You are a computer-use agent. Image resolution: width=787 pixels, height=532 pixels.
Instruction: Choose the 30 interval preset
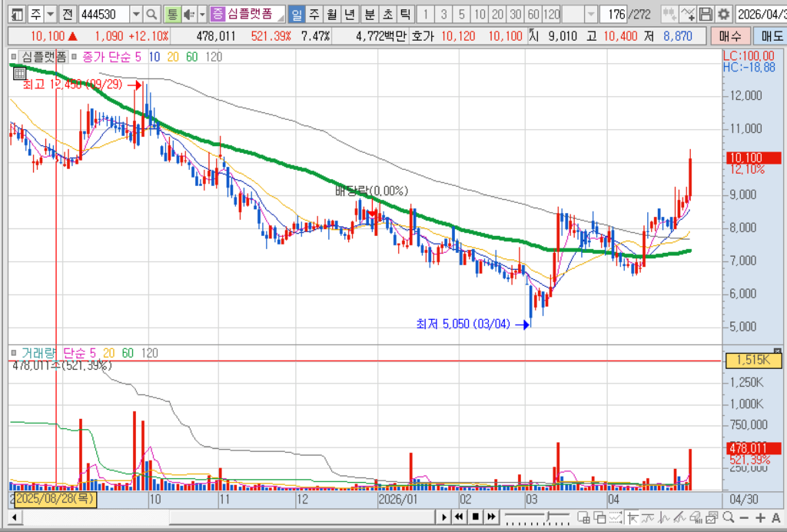[516, 14]
